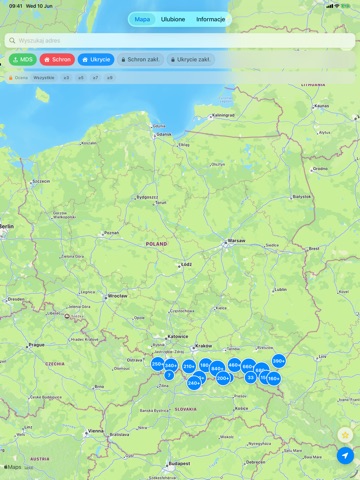Screen dimensions: 360x480
Task: Open the Informacje tab
Action: (211, 19)
